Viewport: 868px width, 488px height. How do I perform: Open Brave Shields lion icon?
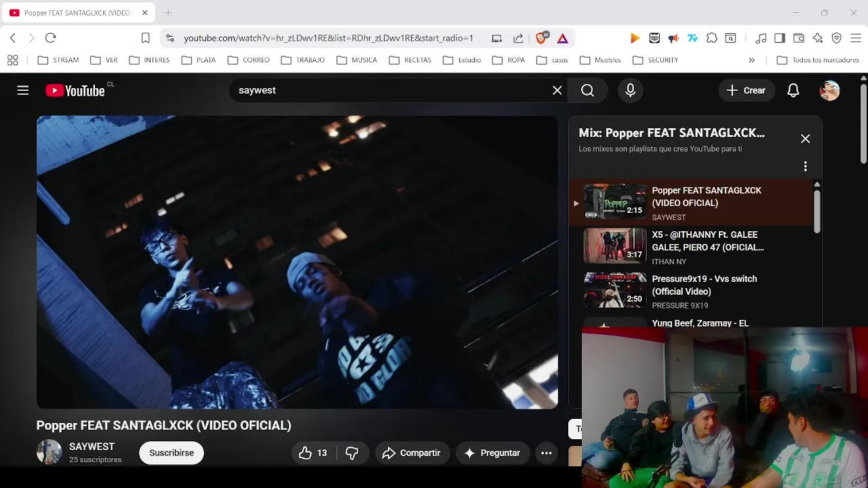point(541,38)
